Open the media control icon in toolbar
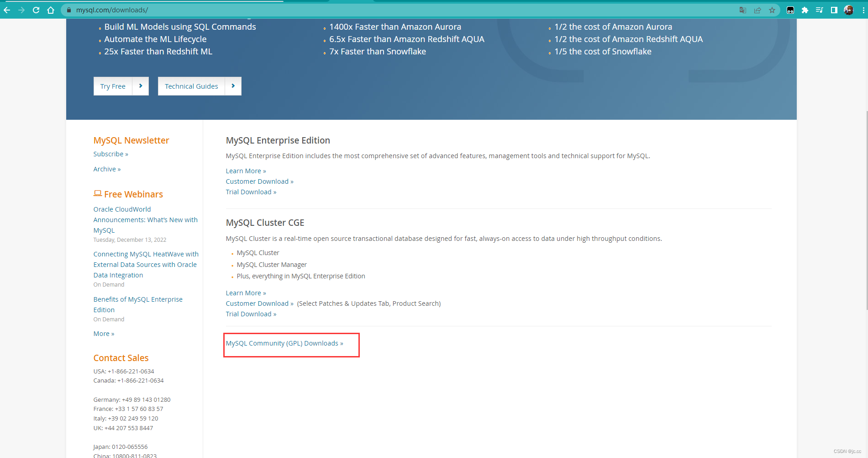The width and height of the screenshot is (868, 458). [820, 10]
